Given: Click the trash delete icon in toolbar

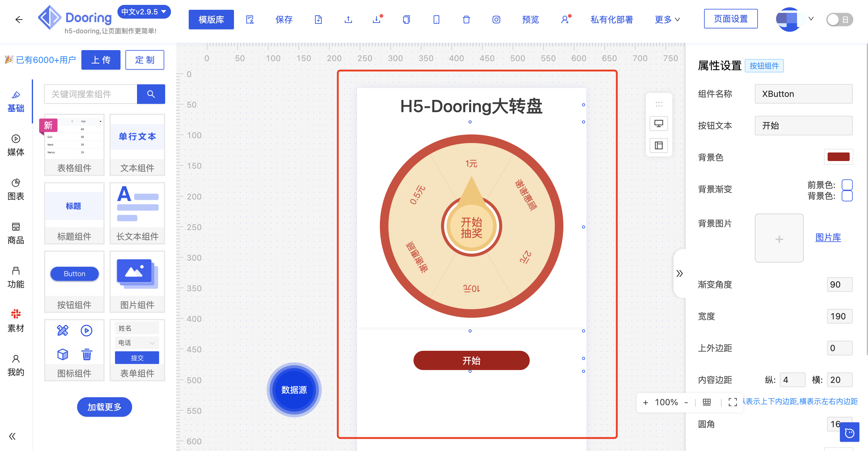Looking at the screenshot, I should pyautogui.click(x=466, y=20).
